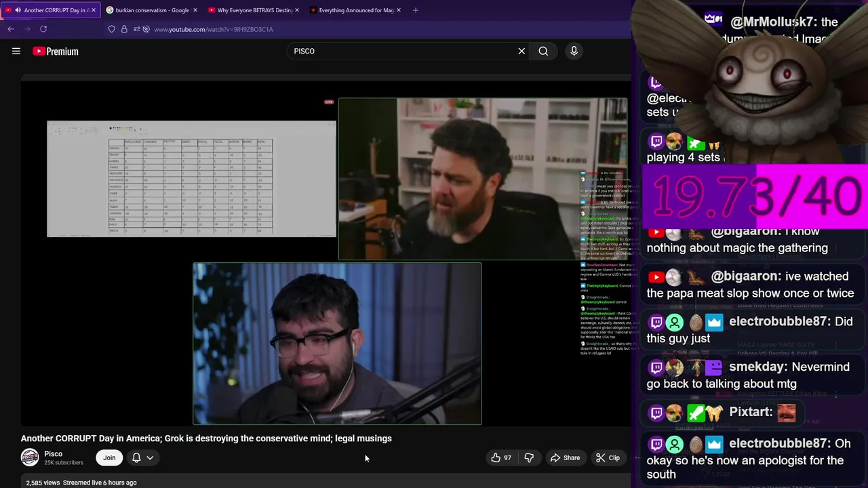Click the video title text
This screenshot has width=868, height=488.
coord(206,439)
